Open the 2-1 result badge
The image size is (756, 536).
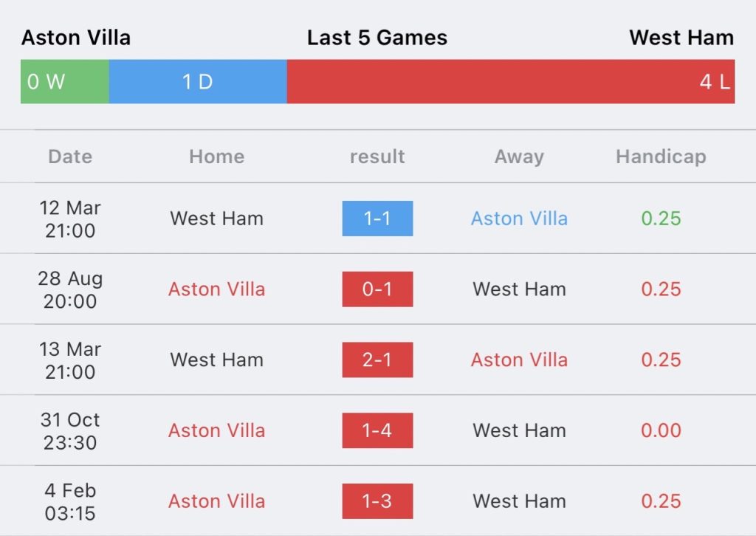pos(377,360)
